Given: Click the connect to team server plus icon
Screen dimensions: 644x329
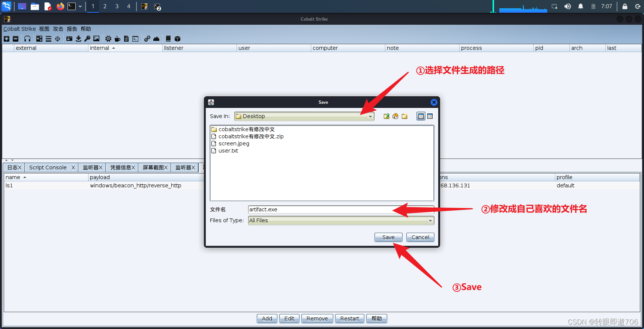Looking at the screenshot, I should (6, 39).
